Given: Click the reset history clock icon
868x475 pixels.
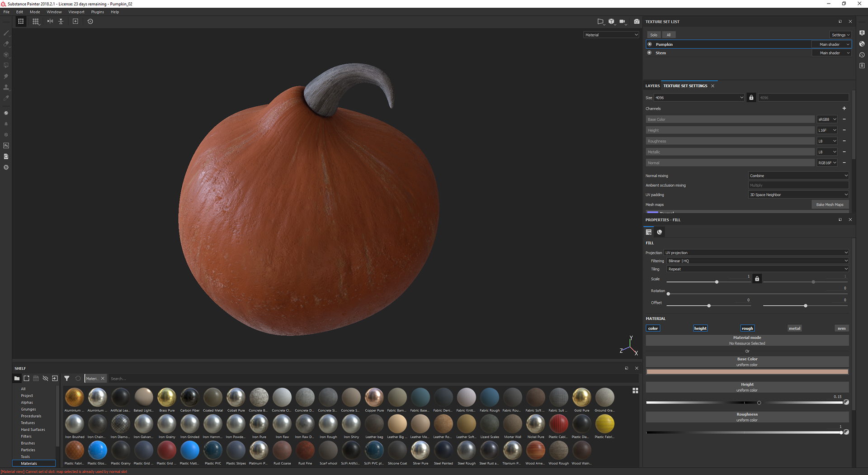Looking at the screenshot, I should pos(90,21).
